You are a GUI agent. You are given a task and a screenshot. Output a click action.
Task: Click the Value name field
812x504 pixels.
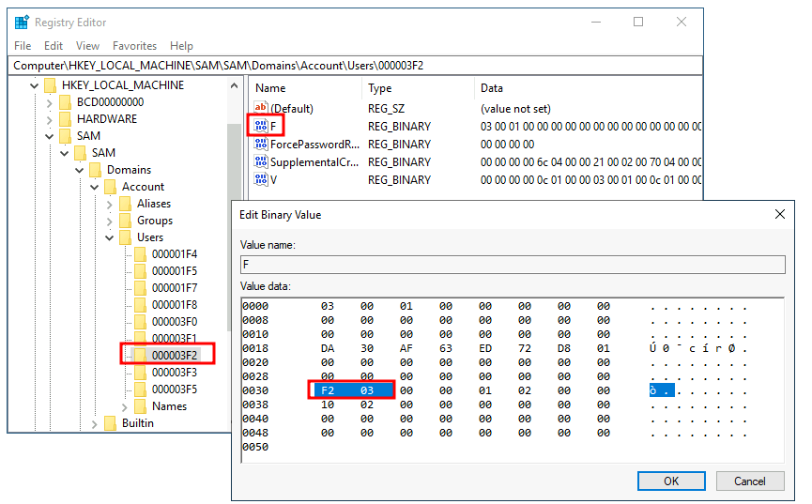point(513,265)
